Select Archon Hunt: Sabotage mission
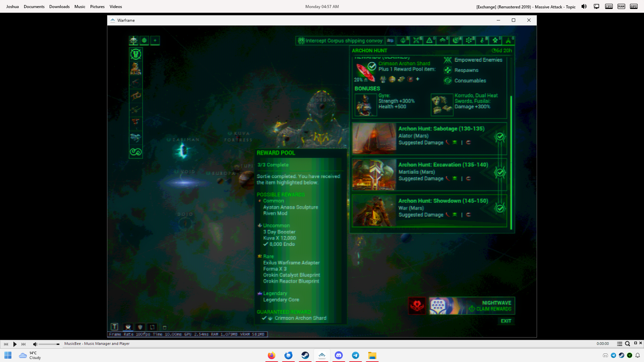The image size is (644, 362). point(429,138)
